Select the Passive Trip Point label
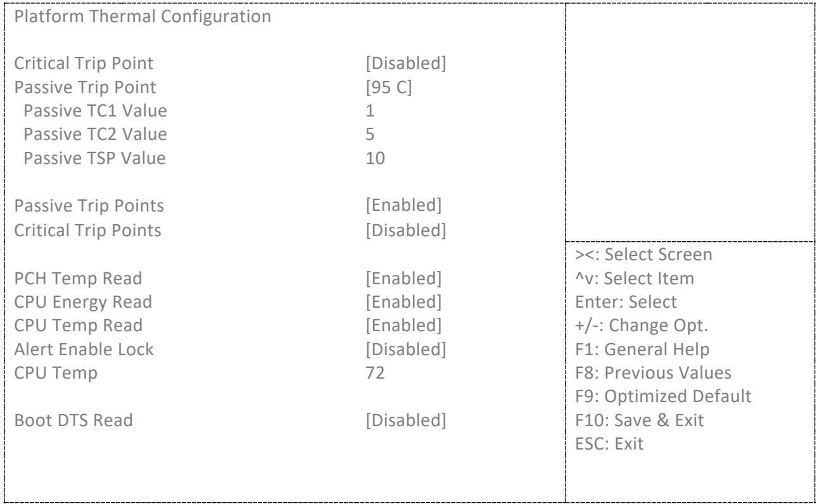817x504 pixels. [85, 87]
